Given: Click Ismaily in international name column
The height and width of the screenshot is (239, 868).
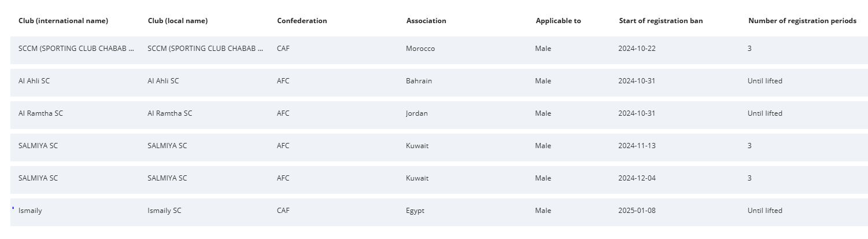Looking at the screenshot, I should 30,211.
